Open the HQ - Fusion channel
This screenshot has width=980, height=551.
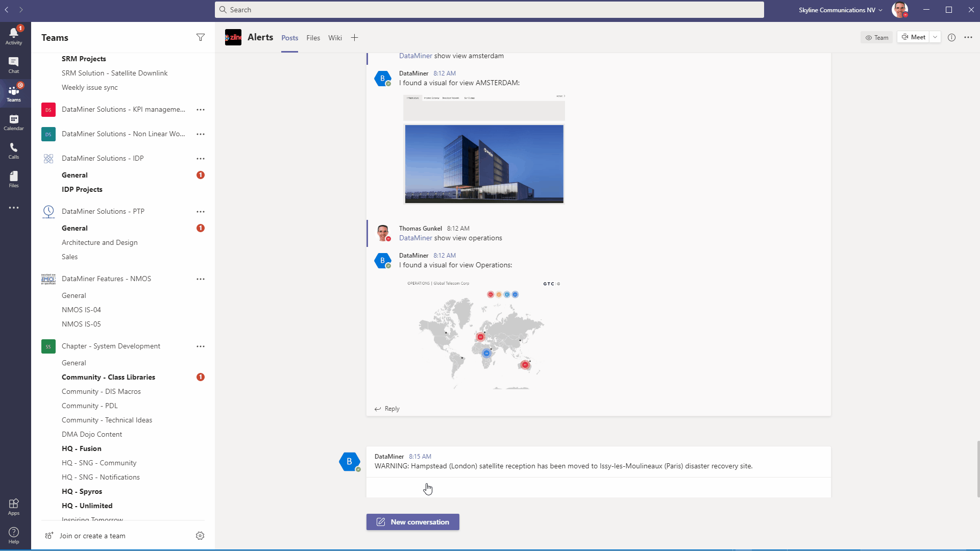81,448
